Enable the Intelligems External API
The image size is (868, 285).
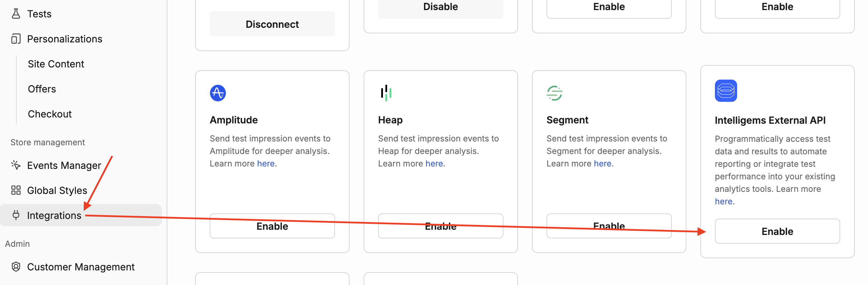[x=777, y=231]
